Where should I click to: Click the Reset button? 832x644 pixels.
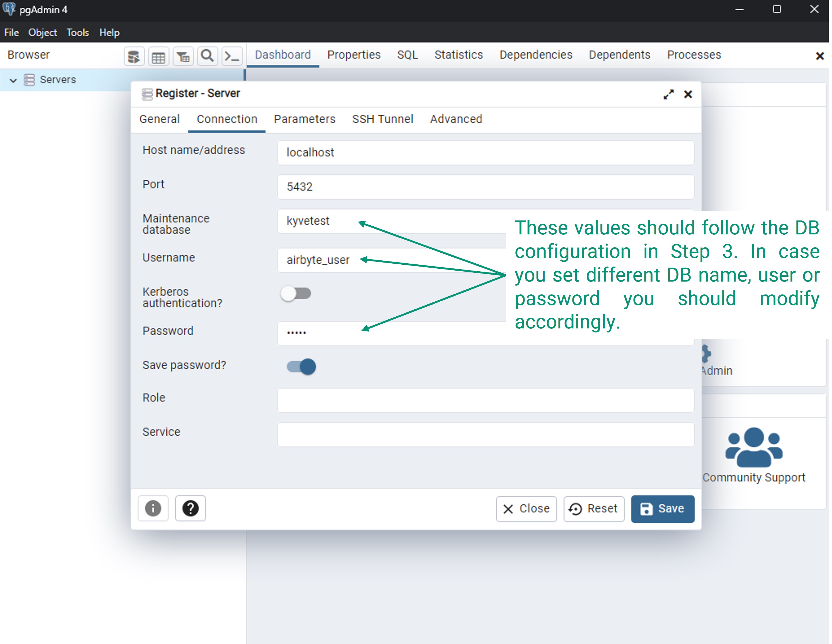[x=594, y=509]
